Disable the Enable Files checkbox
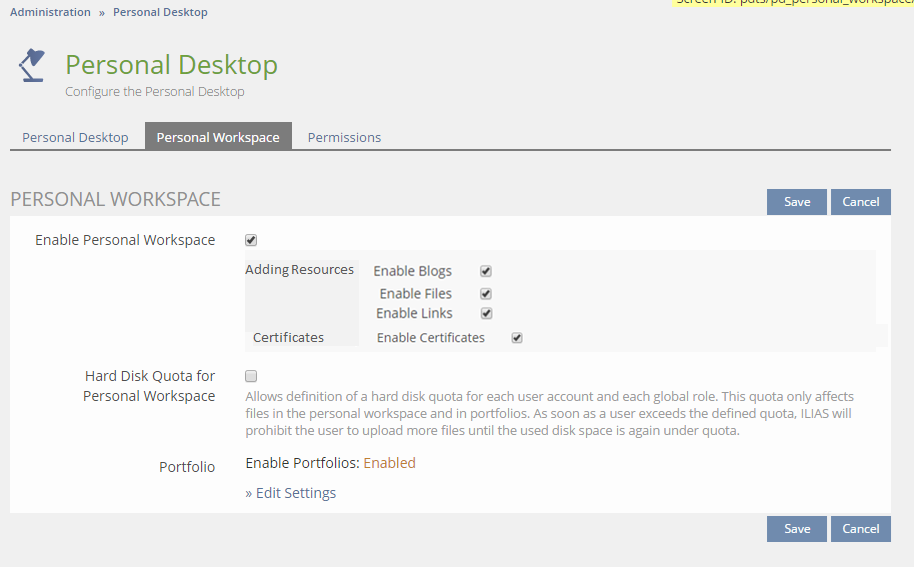 pyautogui.click(x=486, y=294)
